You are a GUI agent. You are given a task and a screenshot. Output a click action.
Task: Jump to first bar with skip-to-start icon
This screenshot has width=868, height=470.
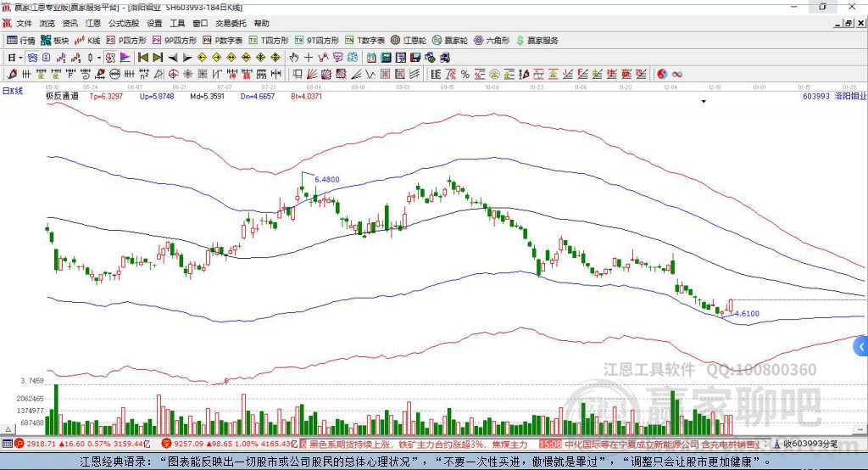[143, 58]
